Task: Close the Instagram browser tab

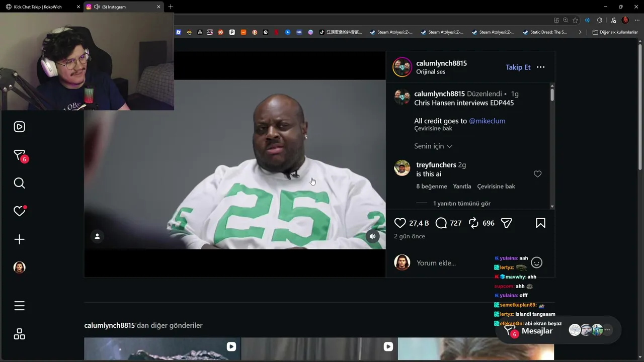Action: click(158, 7)
